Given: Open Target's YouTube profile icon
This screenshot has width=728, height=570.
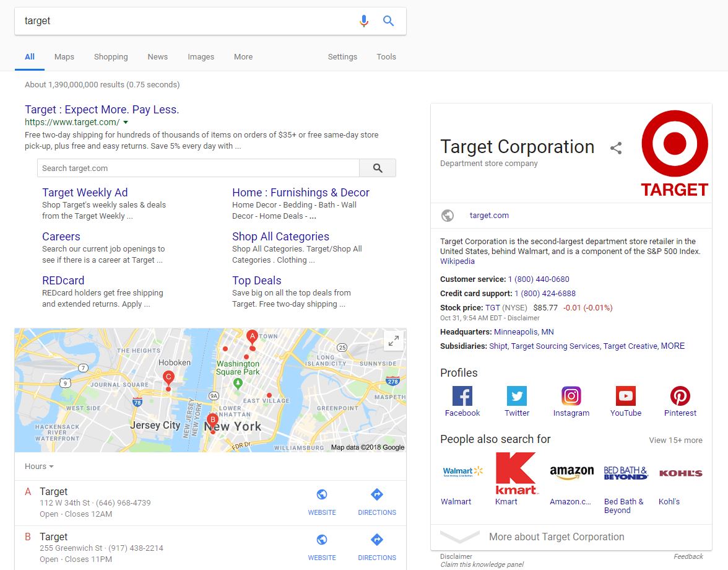Looking at the screenshot, I should pos(625,396).
